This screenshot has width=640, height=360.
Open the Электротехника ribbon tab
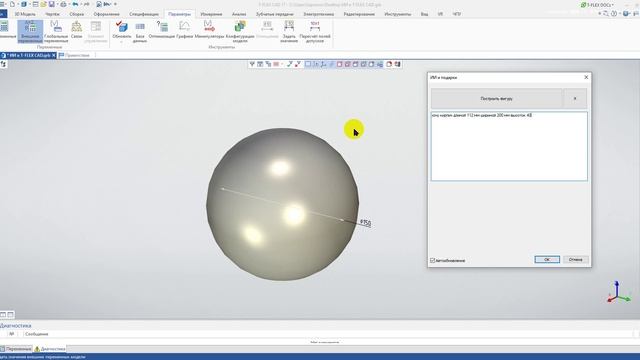(318, 14)
